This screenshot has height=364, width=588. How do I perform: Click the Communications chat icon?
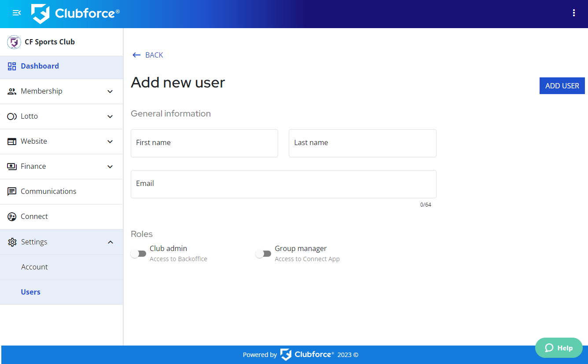[12, 192]
